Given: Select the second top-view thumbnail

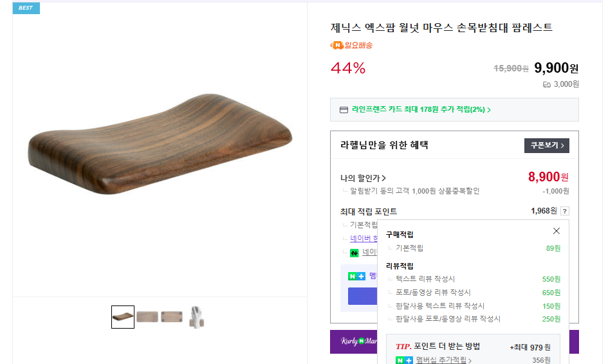Looking at the screenshot, I should pyautogui.click(x=147, y=317).
